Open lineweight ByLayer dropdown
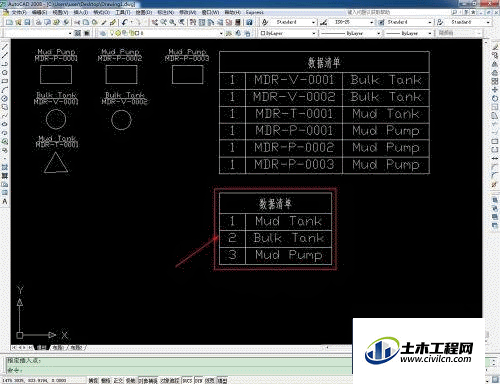500x384 pixels. click(430, 33)
